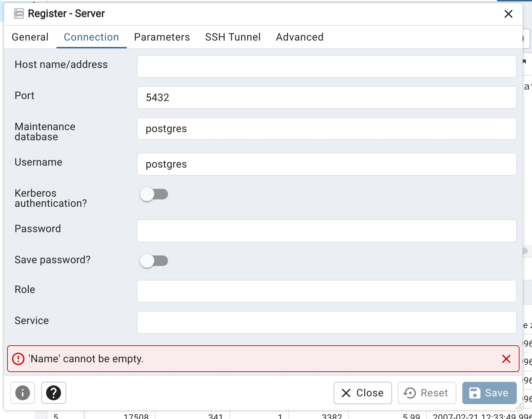Select the Maintenance database field
Image resolution: width=532 pixels, height=419 pixels.
click(x=327, y=129)
